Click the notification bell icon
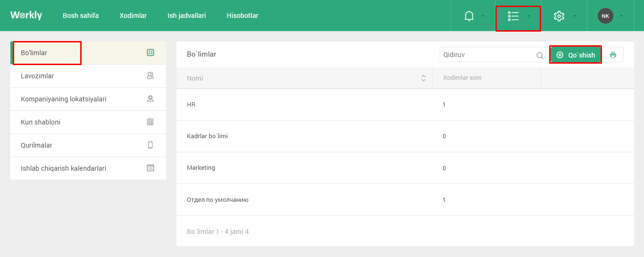Image resolution: width=644 pixels, height=257 pixels. pyautogui.click(x=468, y=16)
